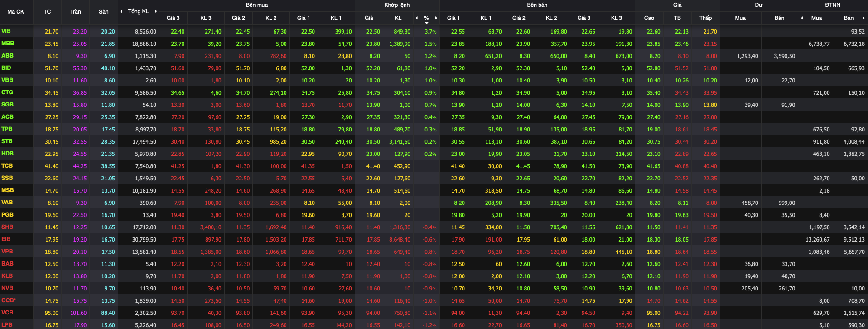Screen dimensions: 868x329
Task: Sort by the Mã CK column header
Action: tap(16, 12)
